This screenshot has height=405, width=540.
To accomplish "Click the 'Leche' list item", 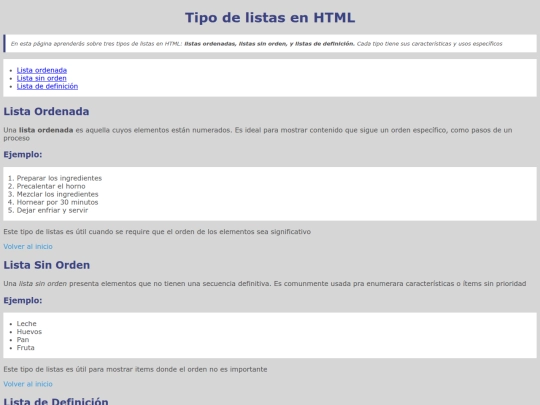I will (27, 324).
